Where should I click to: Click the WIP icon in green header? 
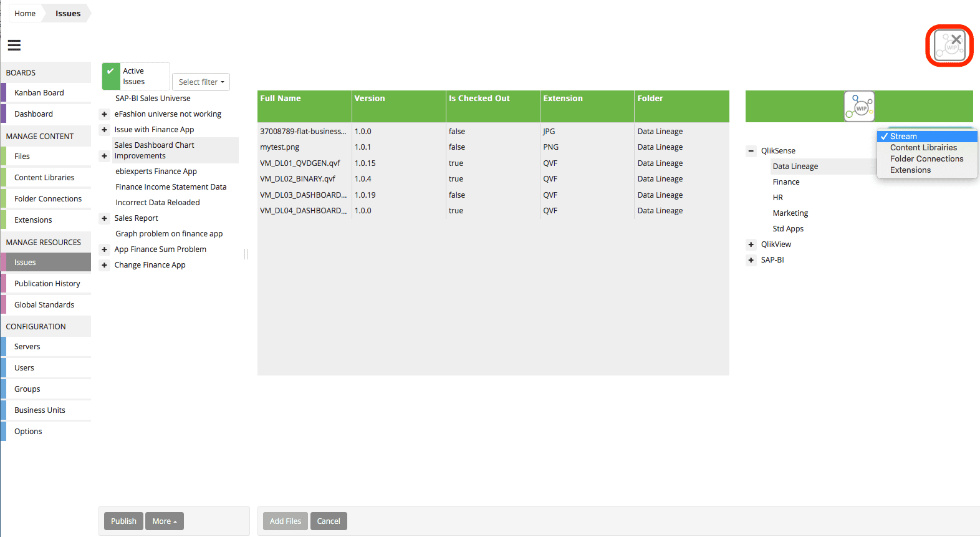859,106
